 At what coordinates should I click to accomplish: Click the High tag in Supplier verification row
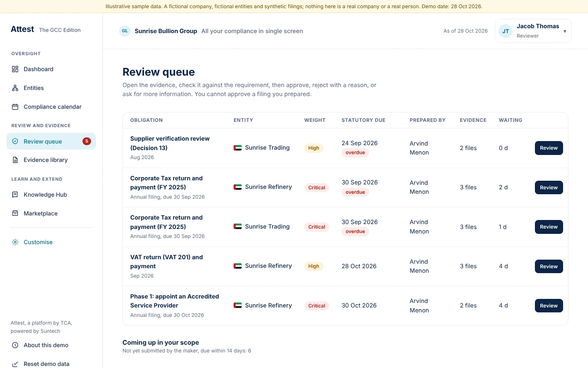314,148
